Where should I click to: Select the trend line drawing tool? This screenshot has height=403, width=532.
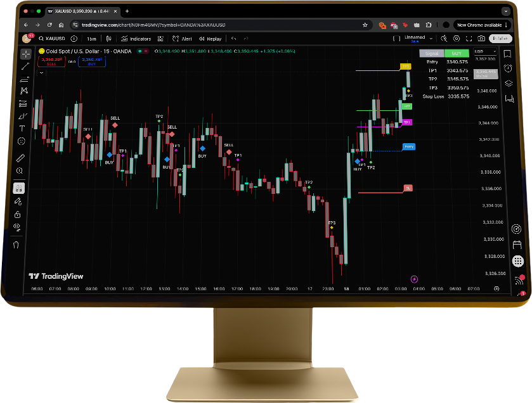coord(25,66)
